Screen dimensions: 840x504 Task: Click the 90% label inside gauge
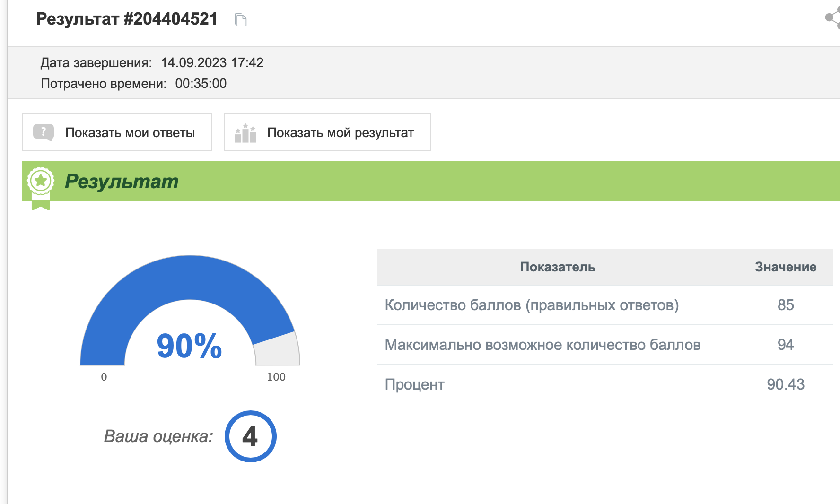click(189, 346)
